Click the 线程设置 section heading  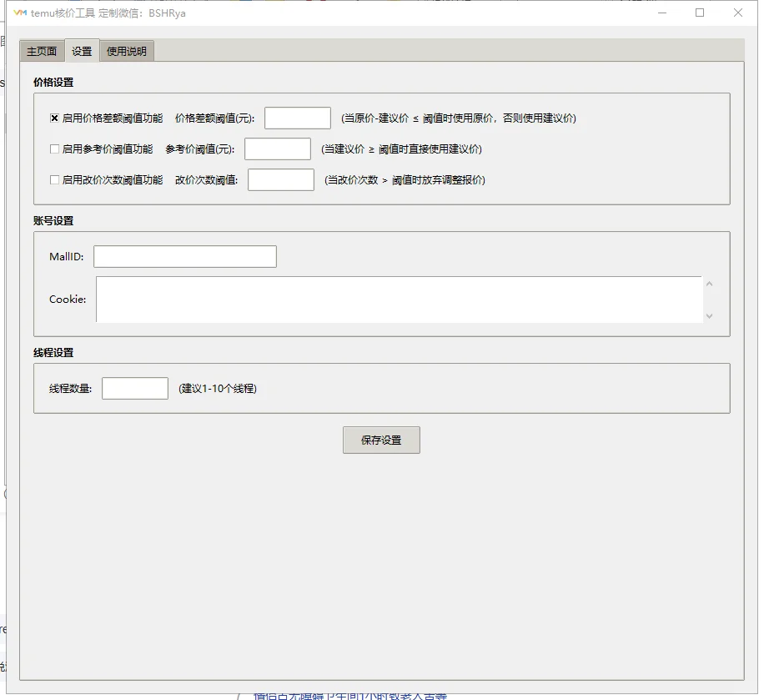[55, 353]
